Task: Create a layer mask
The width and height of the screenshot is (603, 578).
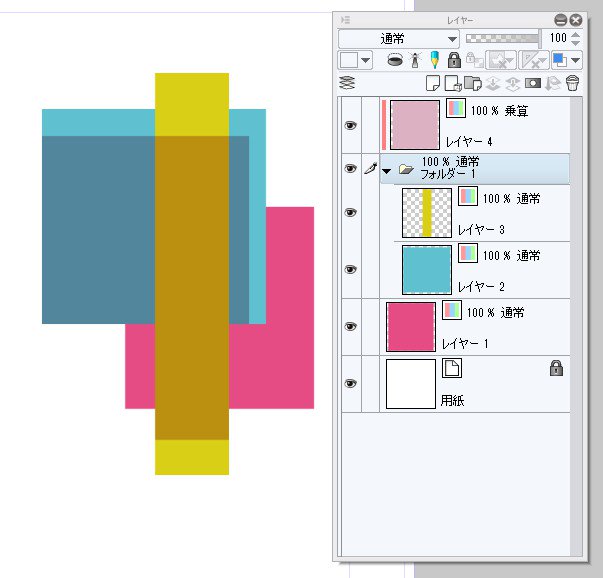Action: click(533, 83)
